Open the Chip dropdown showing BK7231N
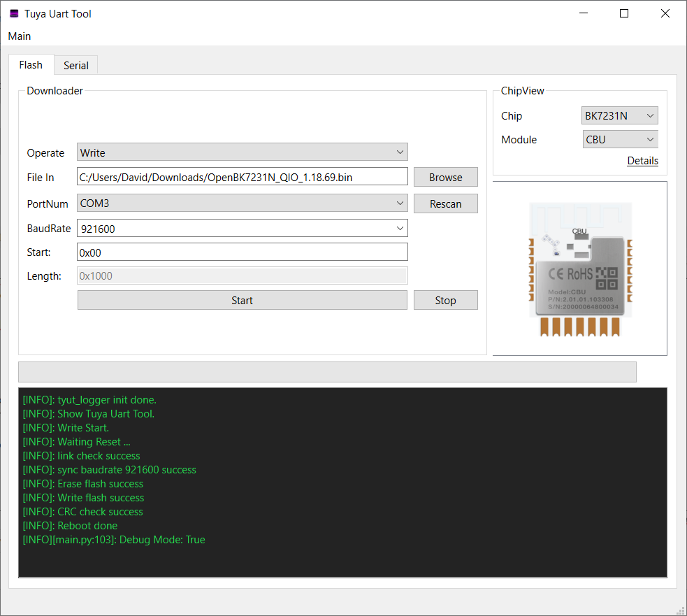 619,116
